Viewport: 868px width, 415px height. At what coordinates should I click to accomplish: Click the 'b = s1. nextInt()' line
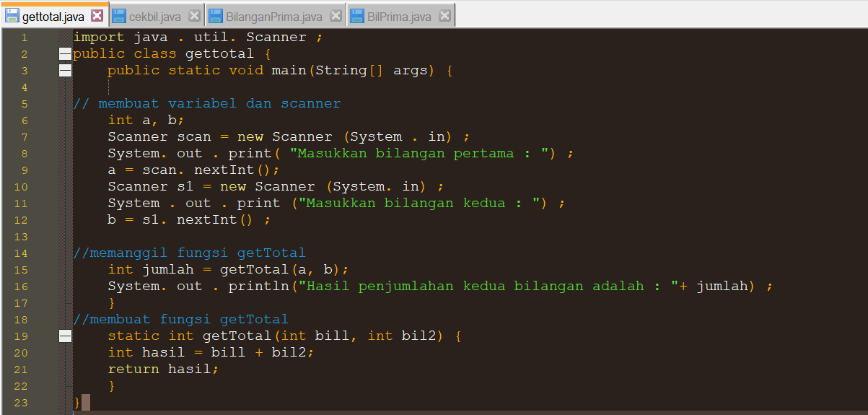coord(189,219)
